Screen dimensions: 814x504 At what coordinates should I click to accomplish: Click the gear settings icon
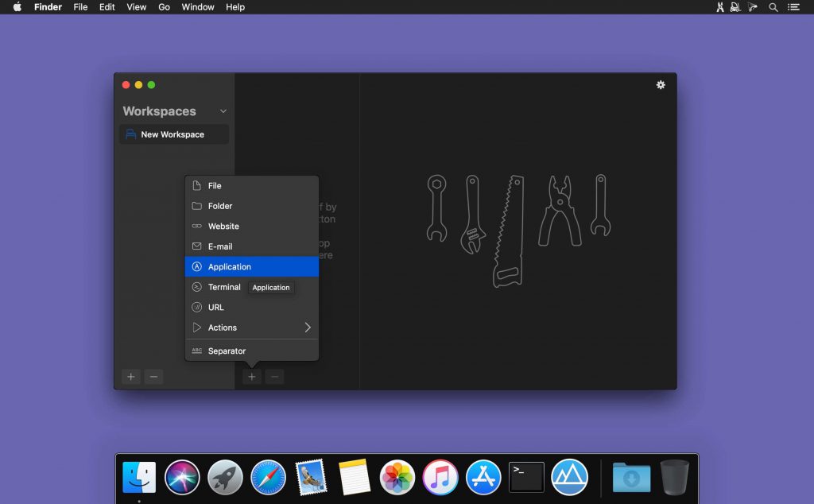coord(661,84)
